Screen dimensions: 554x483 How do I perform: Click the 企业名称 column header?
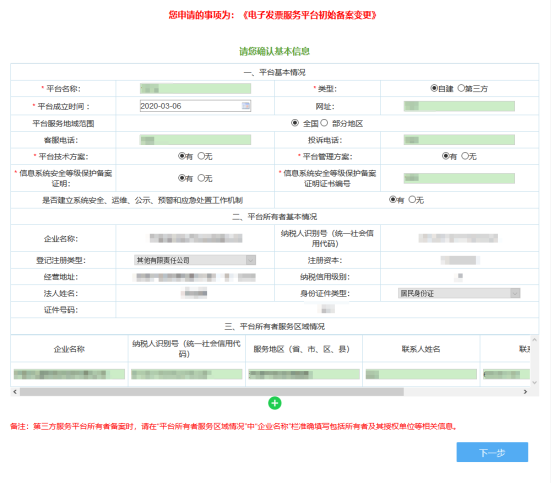(69, 349)
